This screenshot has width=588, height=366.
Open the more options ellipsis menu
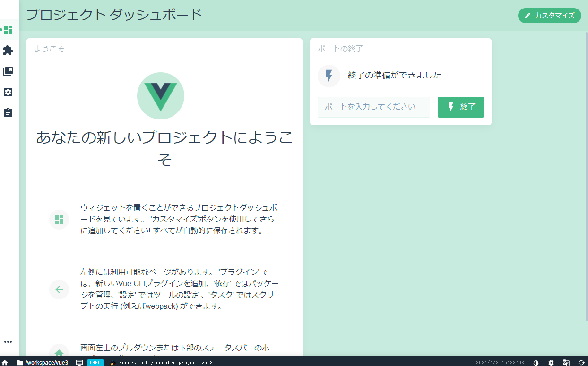[x=8, y=342]
